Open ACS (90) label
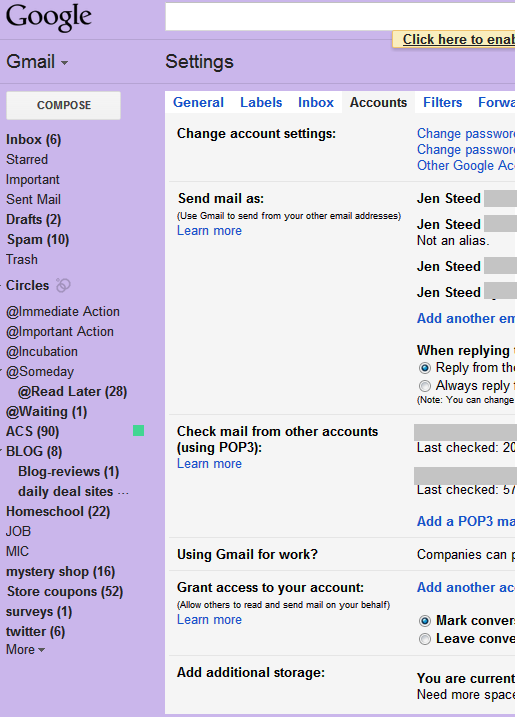The width and height of the screenshot is (517, 717). (x=32, y=432)
